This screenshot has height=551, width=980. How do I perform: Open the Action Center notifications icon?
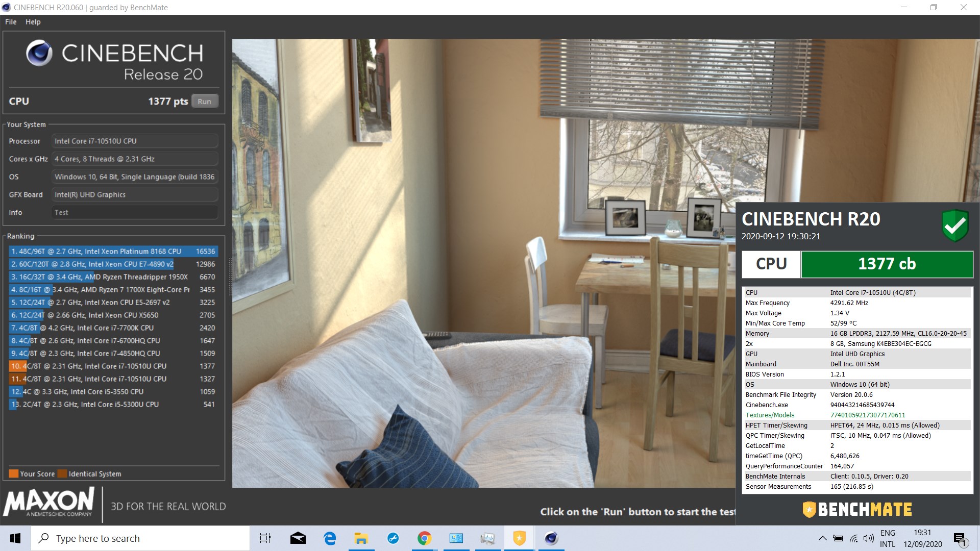pyautogui.click(x=960, y=538)
